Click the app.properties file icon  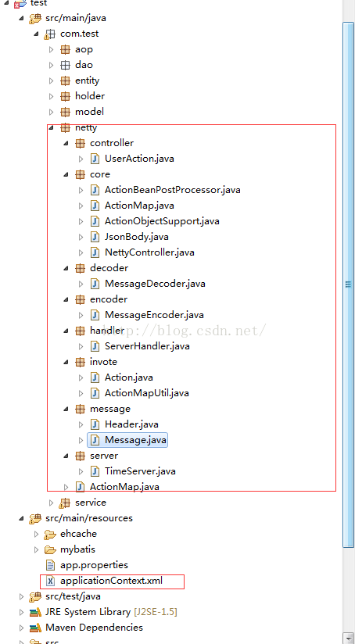[51, 565]
